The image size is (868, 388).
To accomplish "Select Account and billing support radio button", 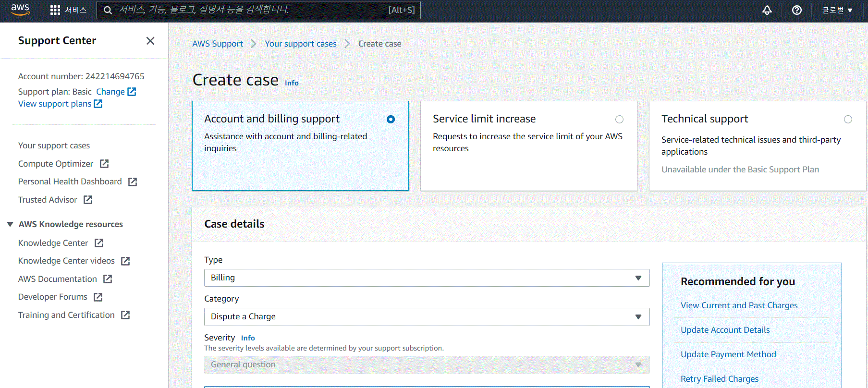I will point(391,119).
